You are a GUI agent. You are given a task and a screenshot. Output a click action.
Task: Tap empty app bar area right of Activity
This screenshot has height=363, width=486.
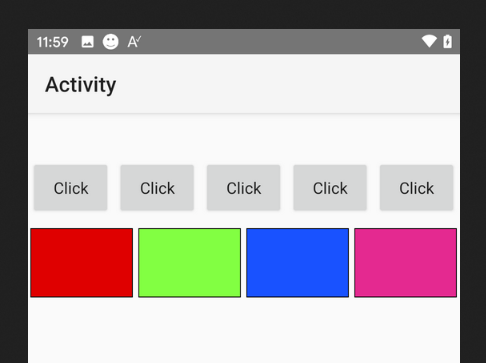coord(287,84)
